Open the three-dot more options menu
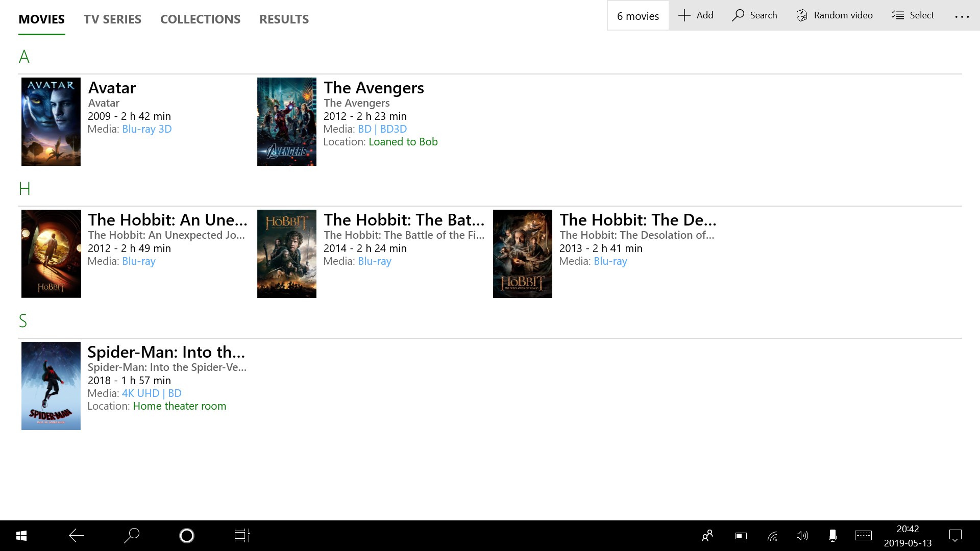 coord(962,16)
